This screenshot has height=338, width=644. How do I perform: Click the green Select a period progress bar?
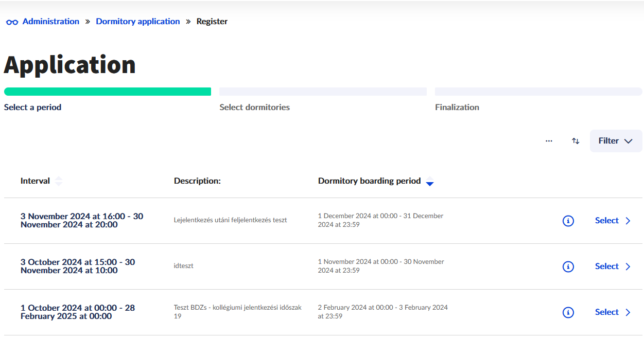pyautogui.click(x=108, y=92)
